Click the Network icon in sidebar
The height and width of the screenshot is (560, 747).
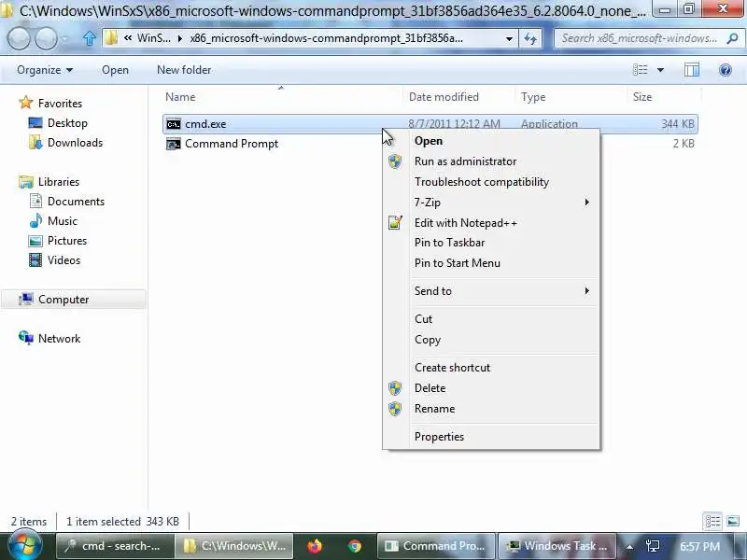coord(26,338)
